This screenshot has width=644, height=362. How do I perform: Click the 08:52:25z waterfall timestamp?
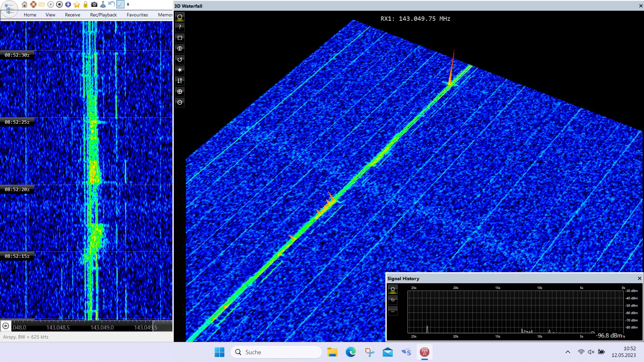pyautogui.click(x=17, y=122)
